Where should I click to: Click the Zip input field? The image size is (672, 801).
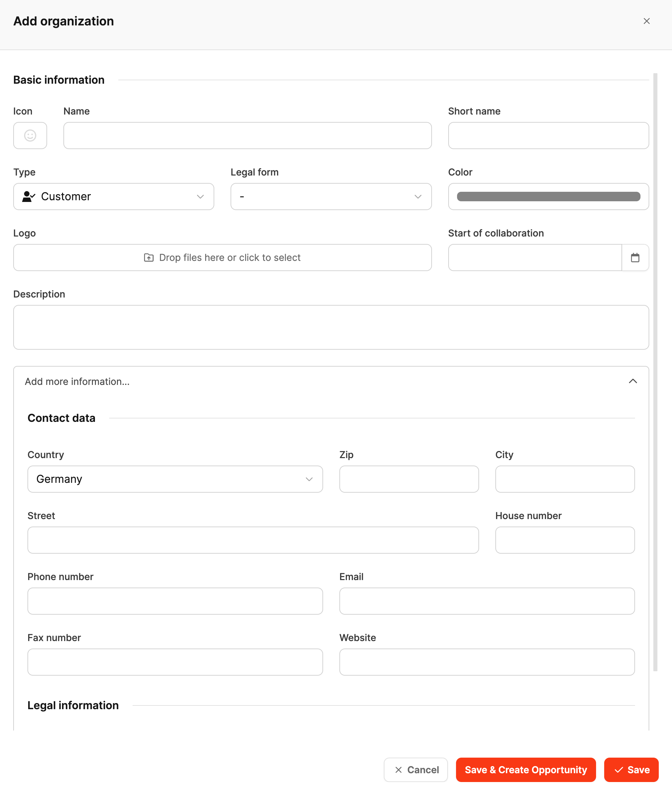pos(409,479)
